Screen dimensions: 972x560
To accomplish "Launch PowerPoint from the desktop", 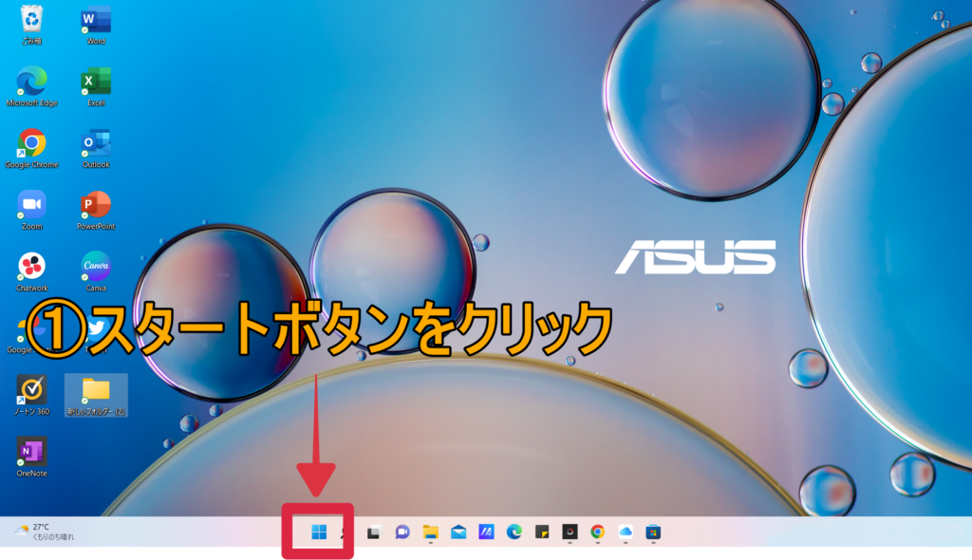I will click(x=96, y=210).
